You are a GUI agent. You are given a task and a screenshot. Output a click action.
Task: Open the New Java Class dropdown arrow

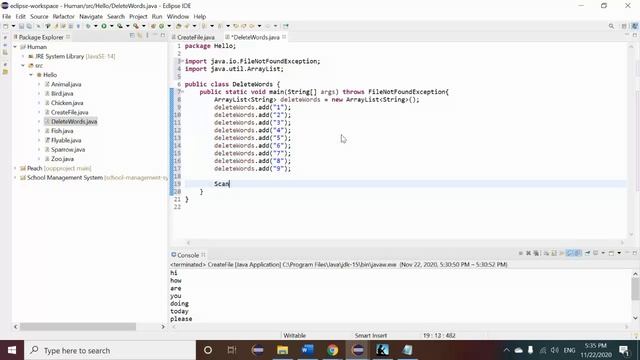169,26
